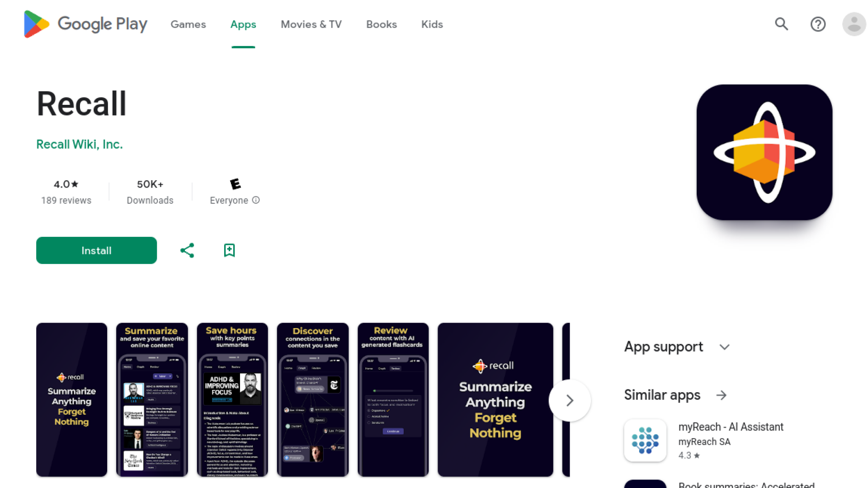Screen dimensions: 868x488
Task: Show next screenshots with carousel arrow
Action: tap(570, 400)
